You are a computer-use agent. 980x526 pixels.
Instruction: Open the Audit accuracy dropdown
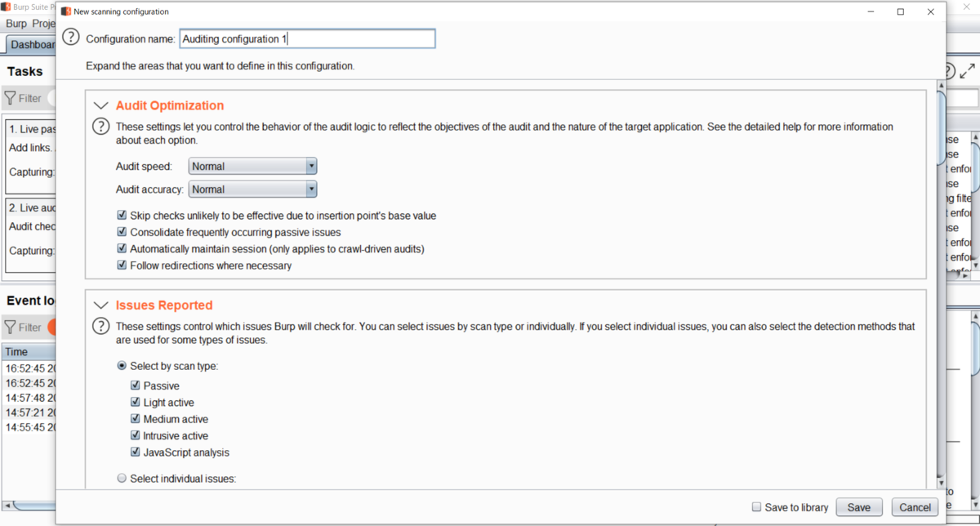[x=252, y=189]
